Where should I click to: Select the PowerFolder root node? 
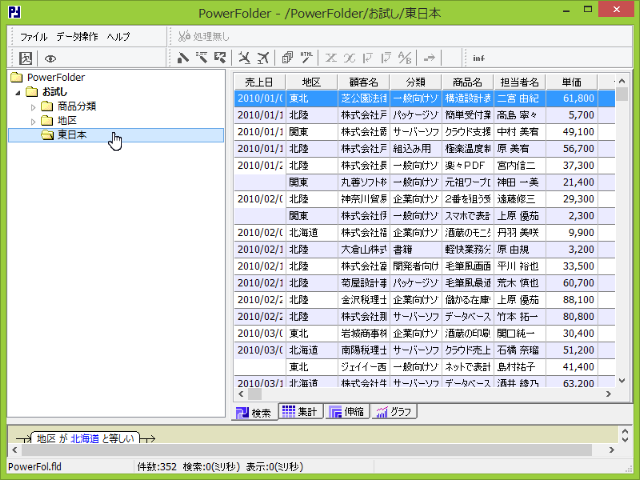coord(56,77)
